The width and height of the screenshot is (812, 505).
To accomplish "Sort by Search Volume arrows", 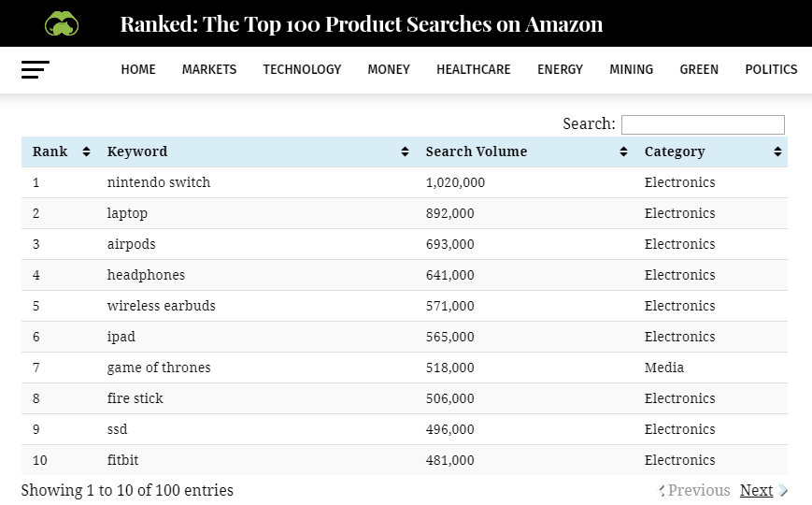I will (x=624, y=151).
